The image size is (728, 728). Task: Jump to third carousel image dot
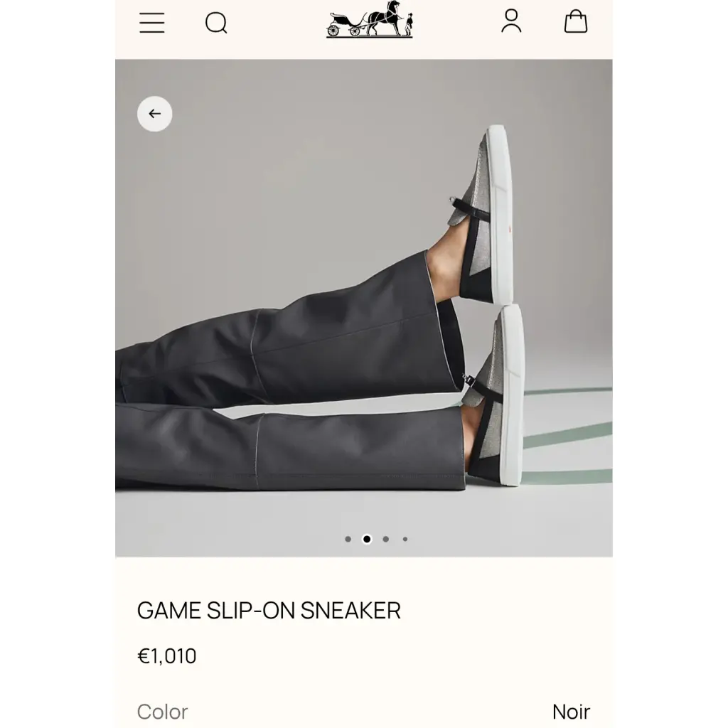coord(386,539)
